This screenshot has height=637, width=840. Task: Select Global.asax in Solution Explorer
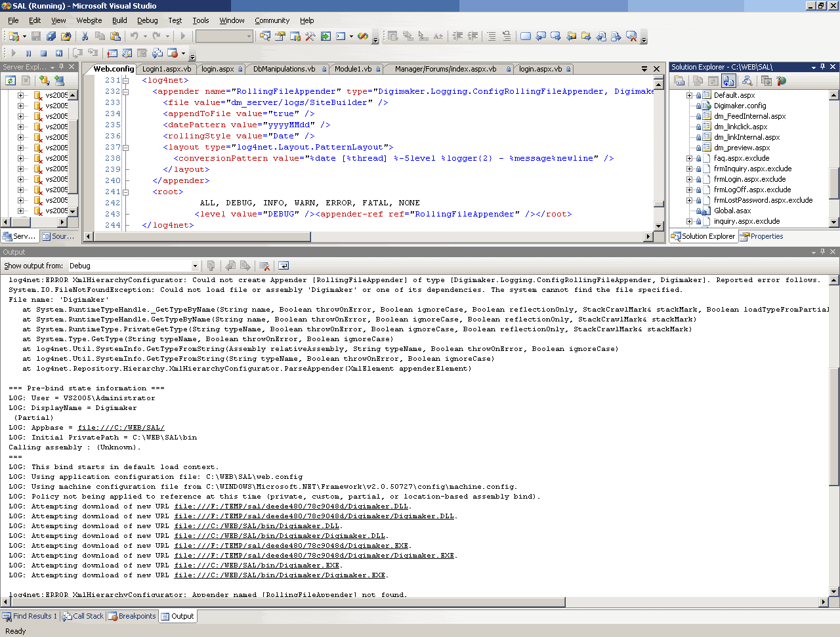[732, 211]
